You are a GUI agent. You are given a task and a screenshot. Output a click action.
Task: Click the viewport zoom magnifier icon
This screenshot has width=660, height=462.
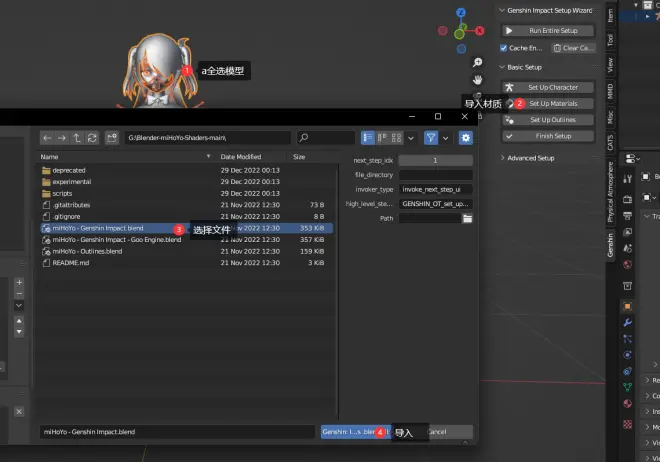477,63
